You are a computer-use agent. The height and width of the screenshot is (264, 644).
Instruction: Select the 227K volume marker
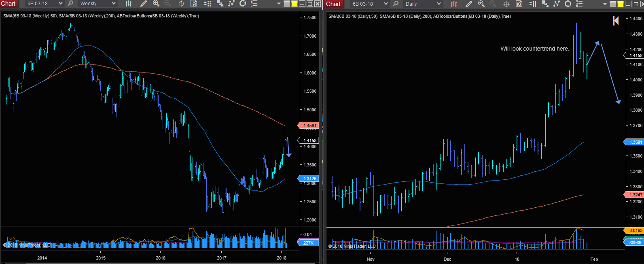coord(309,243)
